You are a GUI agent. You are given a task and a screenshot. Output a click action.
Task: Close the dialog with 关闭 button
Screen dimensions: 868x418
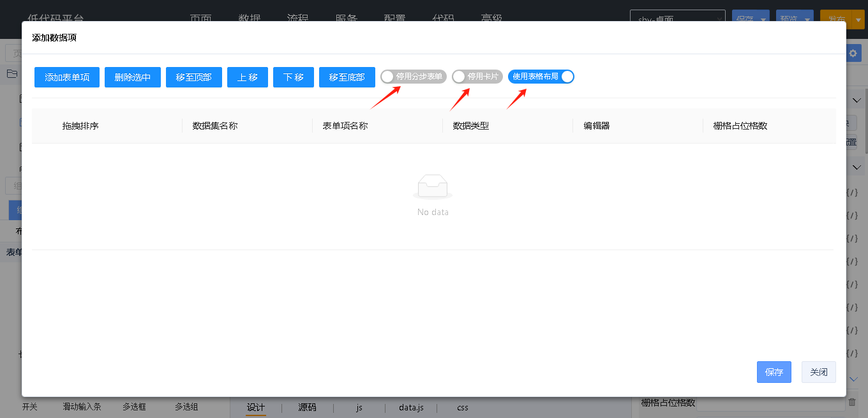818,372
